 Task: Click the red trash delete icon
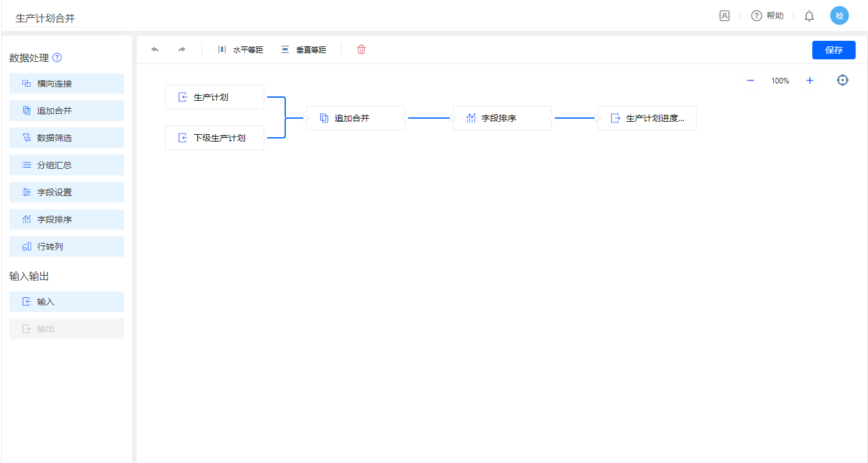pos(361,49)
